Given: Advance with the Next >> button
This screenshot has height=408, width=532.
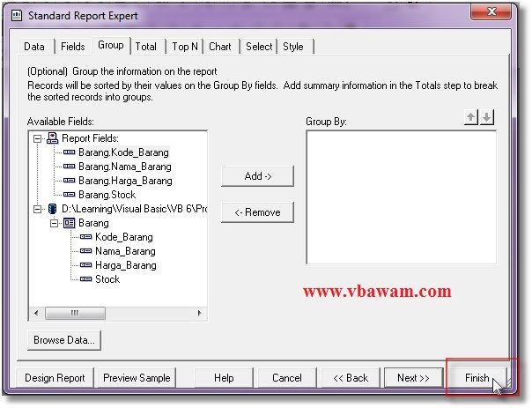Looking at the screenshot, I should [414, 378].
